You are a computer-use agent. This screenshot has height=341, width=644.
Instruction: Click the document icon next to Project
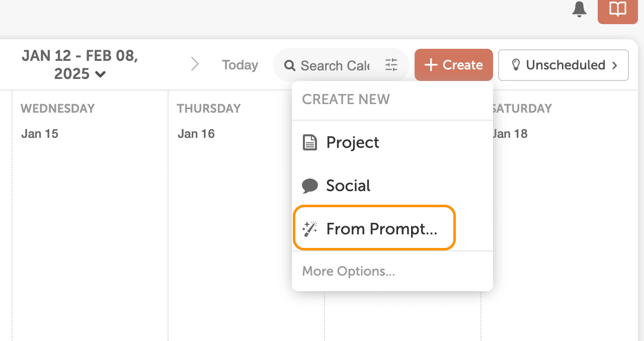pyautogui.click(x=310, y=142)
